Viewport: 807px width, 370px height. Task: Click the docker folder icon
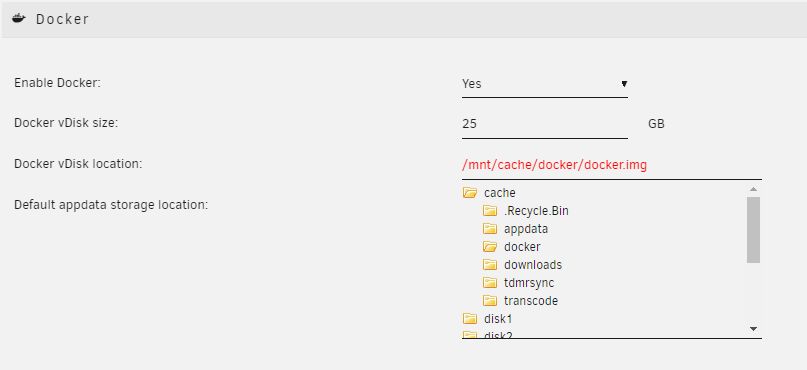click(x=489, y=247)
